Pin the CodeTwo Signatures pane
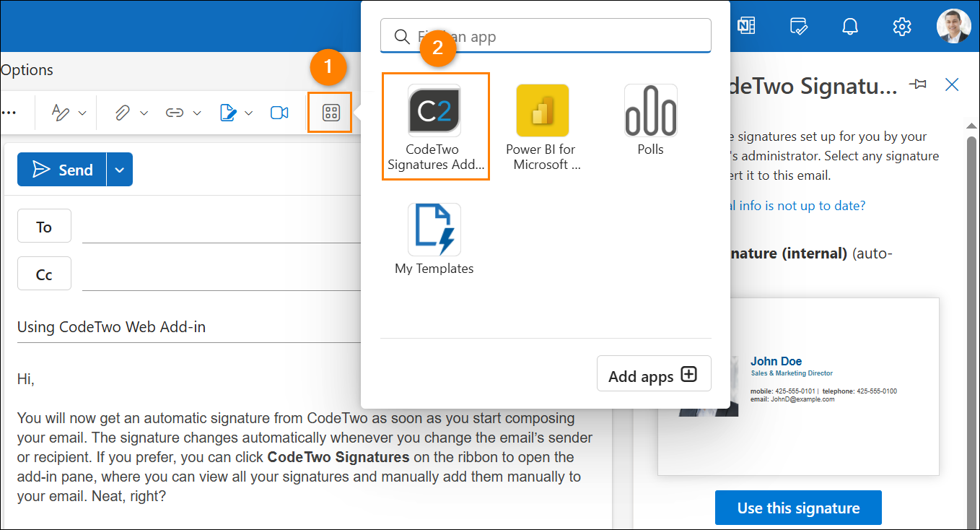Viewport: 980px width, 530px height. point(918,84)
